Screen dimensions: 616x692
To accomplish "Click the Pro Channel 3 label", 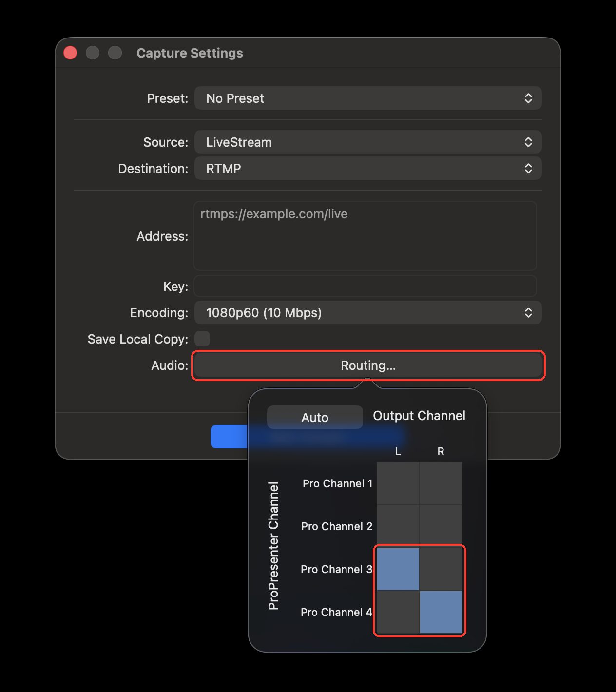I will click(x=336, y=569).
